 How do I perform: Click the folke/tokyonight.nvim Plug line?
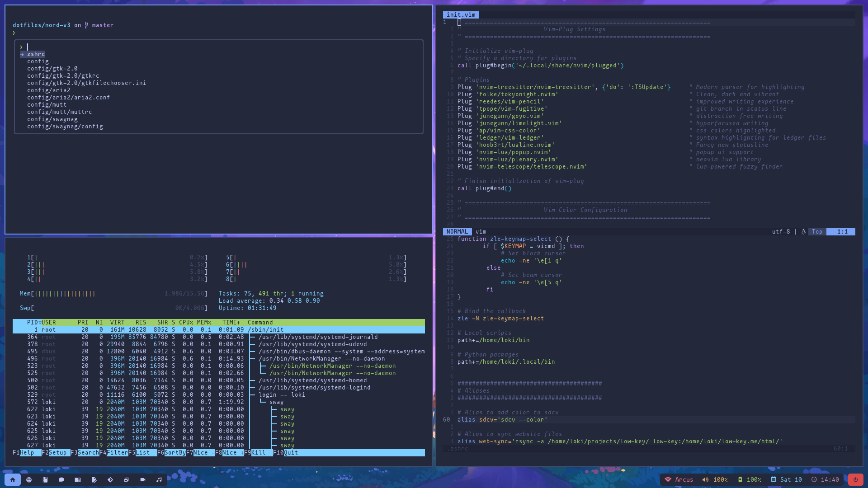coord(508,94)
